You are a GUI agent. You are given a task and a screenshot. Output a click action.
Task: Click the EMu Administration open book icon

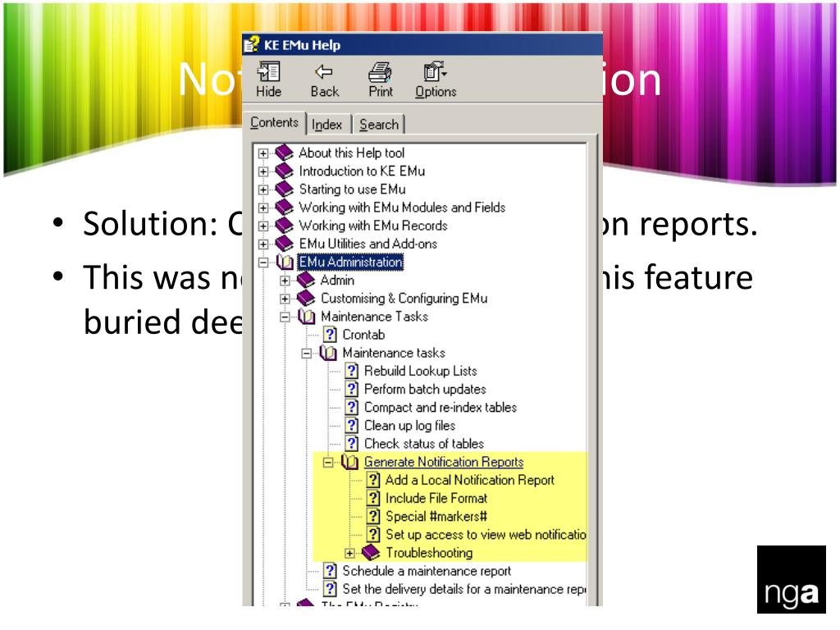[285, 262]
